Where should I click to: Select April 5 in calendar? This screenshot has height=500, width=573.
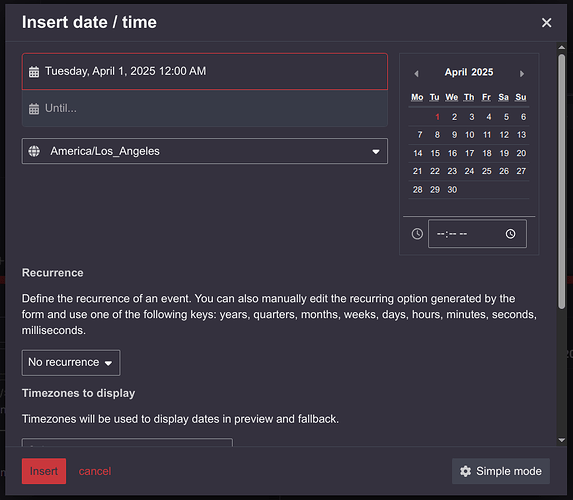[x=506, y=117]
